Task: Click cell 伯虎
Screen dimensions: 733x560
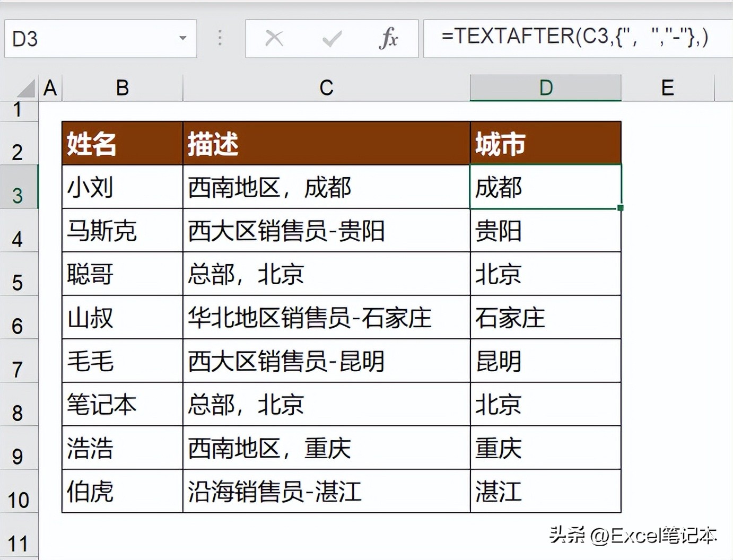Action: click(x=123, y=491)
